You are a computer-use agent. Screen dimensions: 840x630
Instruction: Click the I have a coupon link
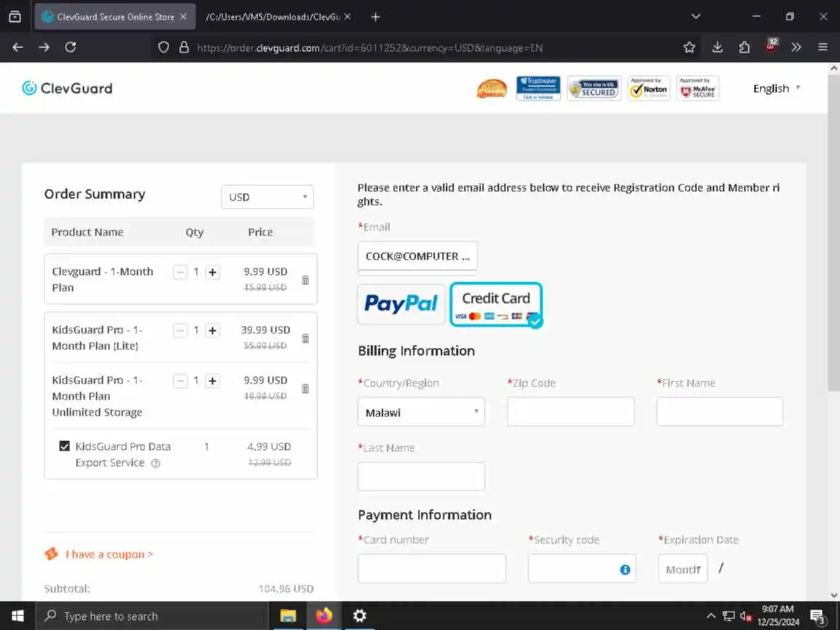109,554
